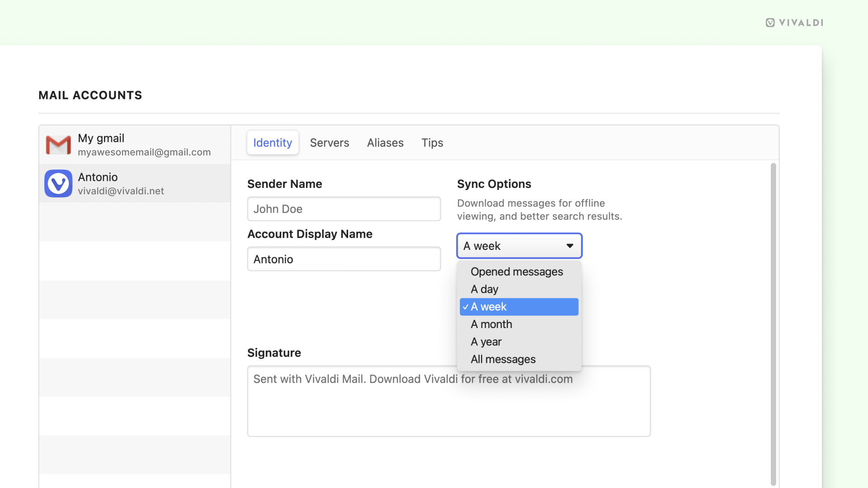This screenshot has width=868, height=488.
Task: Open the Identity tab settings
Action: click(273, 142)
